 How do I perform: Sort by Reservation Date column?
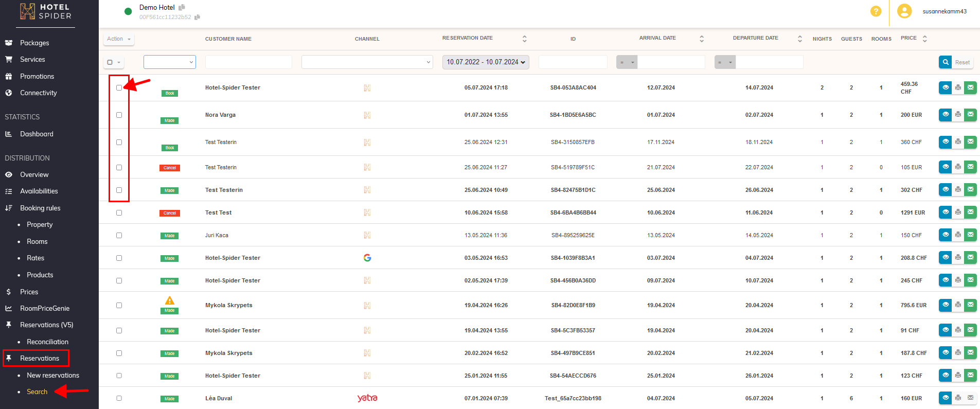pyautogui.click(x=524, y=39)
